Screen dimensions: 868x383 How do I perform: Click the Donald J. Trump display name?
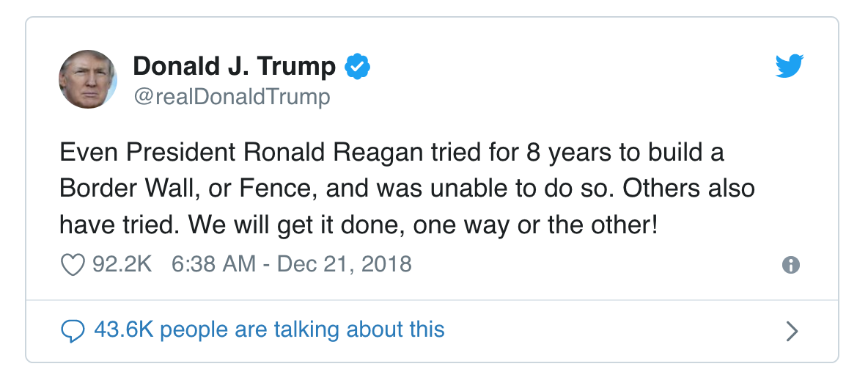click(x=234, y=67)
